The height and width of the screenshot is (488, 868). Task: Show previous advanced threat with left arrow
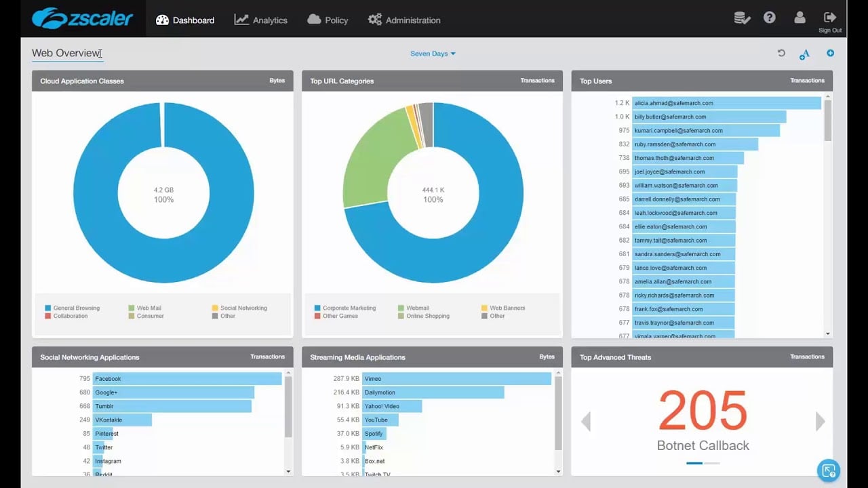tap(586, 422)
